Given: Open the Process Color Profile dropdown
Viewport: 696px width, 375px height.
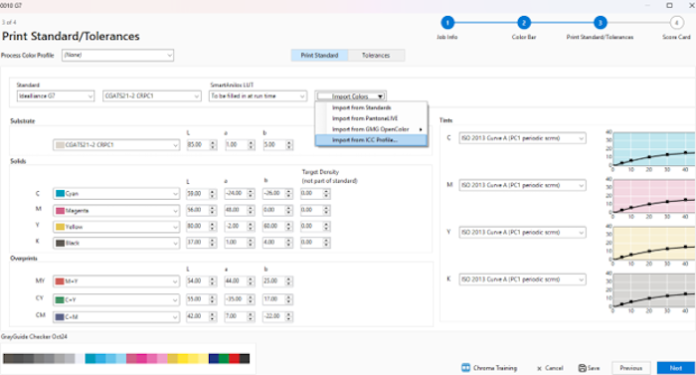Looking at the screenshot, I should tap(118, 55).
